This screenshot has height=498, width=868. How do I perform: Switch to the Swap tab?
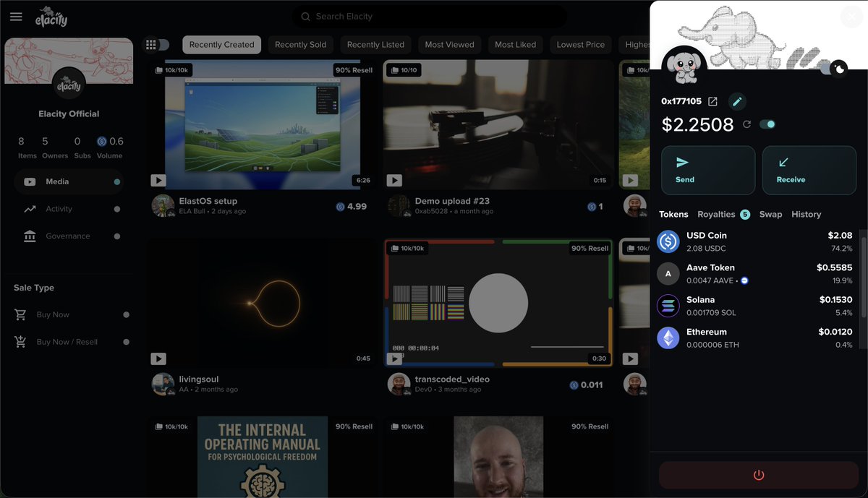pyautogui.click(x=770, y=215)
